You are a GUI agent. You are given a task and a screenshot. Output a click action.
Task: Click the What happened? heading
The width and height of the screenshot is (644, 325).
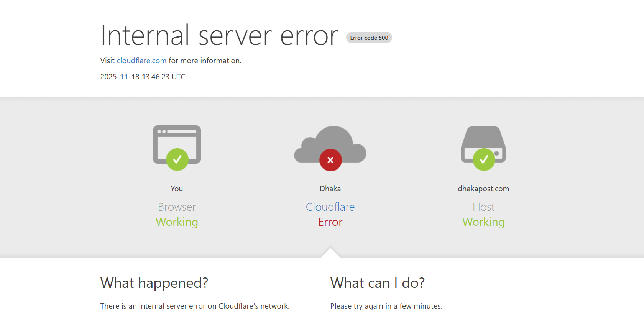[x=154, y=283]
